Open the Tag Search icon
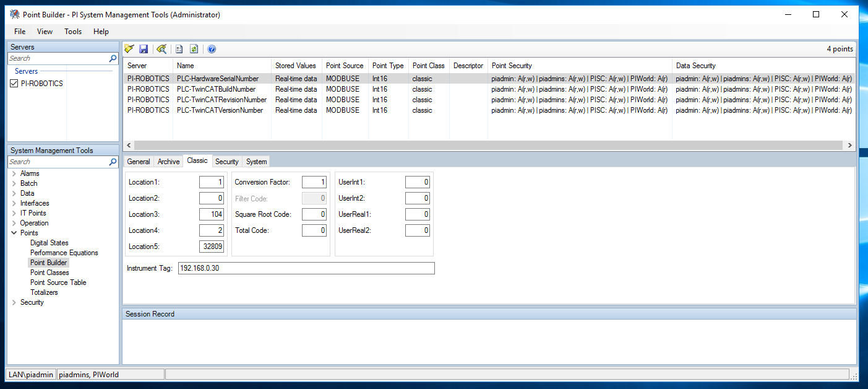The width and height of the screenshot is (868, 389). pyautogui.click(x=161, y=49)
